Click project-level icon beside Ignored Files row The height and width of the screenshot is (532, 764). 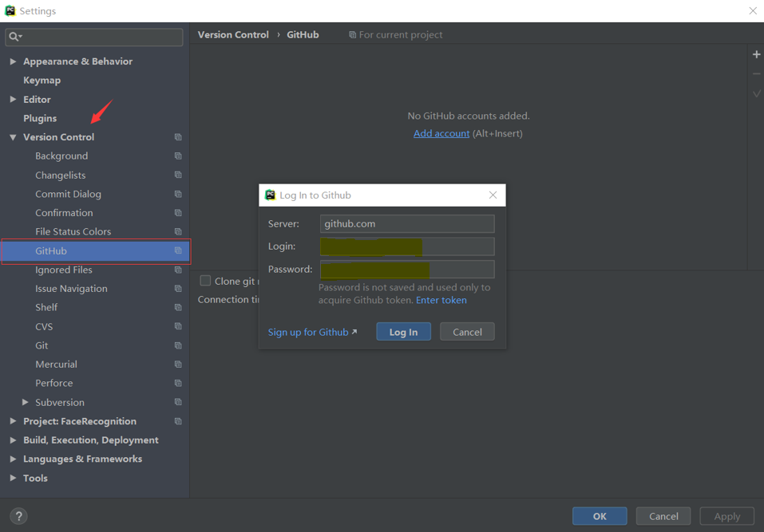tap(178, 270)
